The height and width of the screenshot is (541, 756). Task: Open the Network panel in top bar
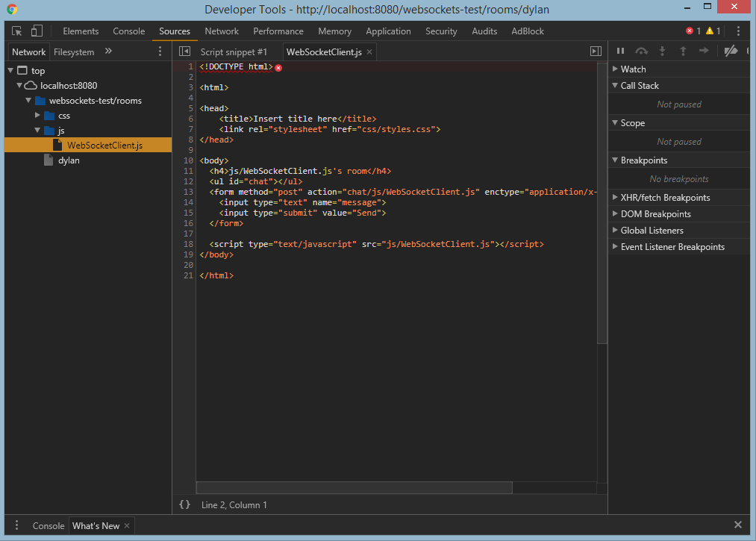coord(222,31)
